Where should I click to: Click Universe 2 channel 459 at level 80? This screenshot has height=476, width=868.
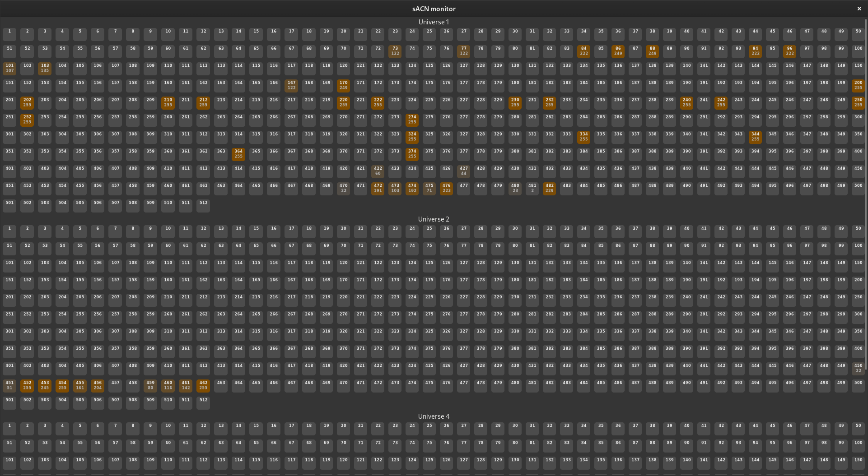click(x=150, y=385)
